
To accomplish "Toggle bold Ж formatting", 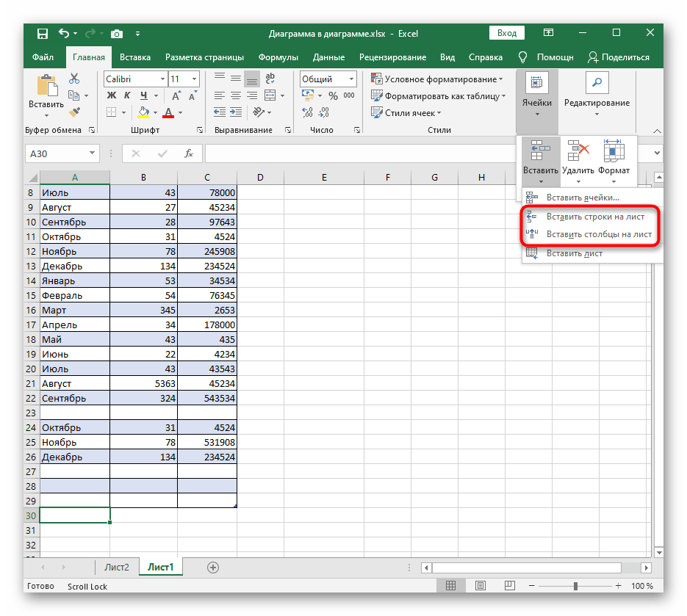I will click(x=112, y=95).
